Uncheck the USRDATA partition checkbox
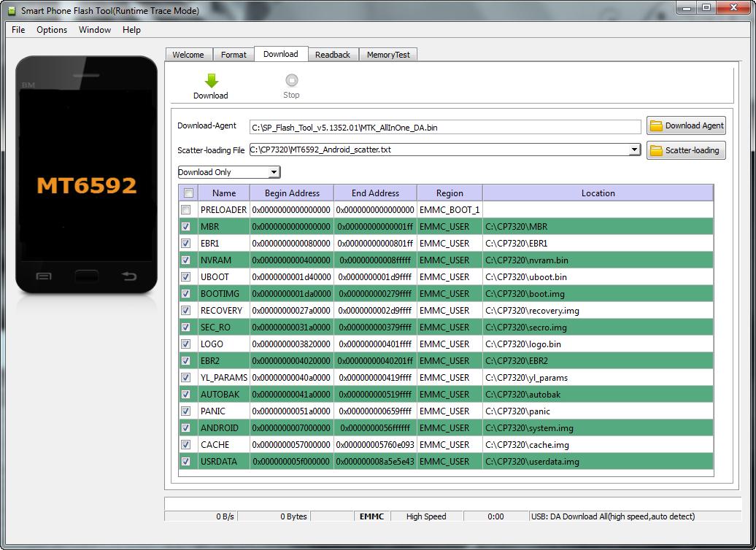 coord(185,461)
